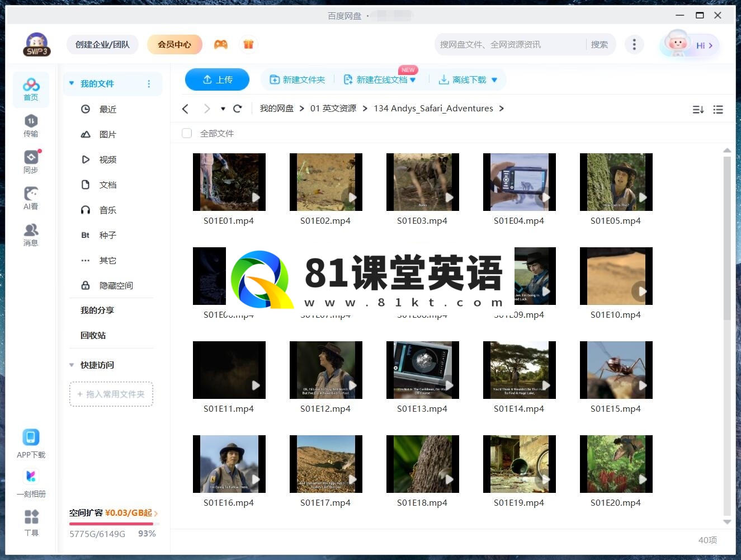
Task: Click the 上传 upload button
Action: (217, 79)
